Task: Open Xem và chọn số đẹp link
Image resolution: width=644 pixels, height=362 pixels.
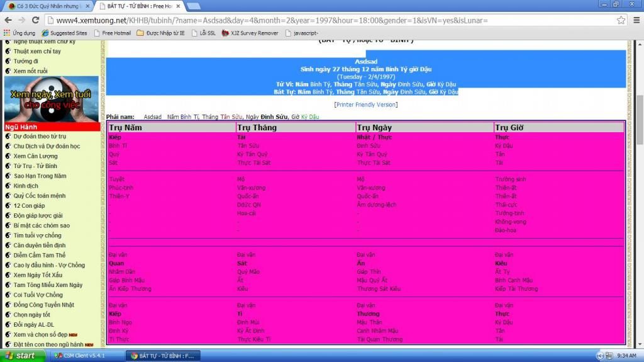Action: pos(40,334)
